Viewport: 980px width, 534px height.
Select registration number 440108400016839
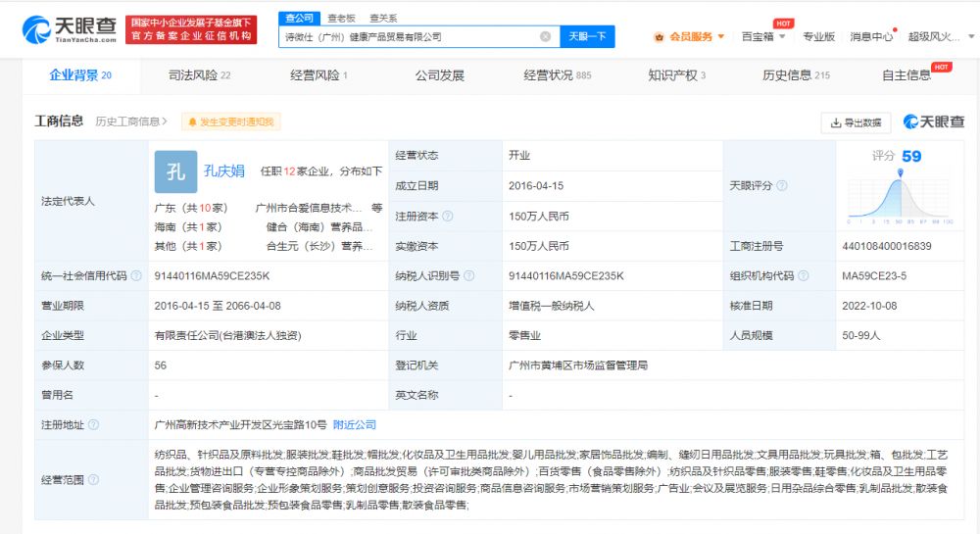point(886,246)
